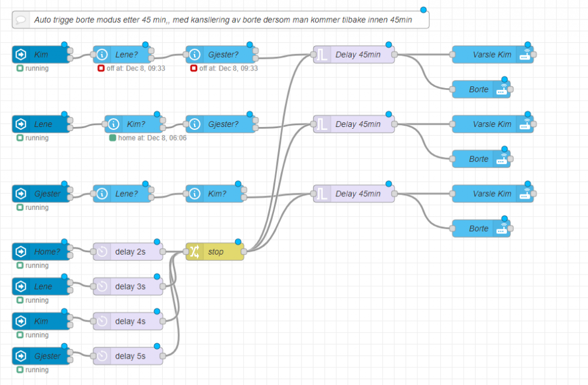Click the router icon on the topmost Varsle Kim node
This screenshot has width=588, height=385.
525,55
